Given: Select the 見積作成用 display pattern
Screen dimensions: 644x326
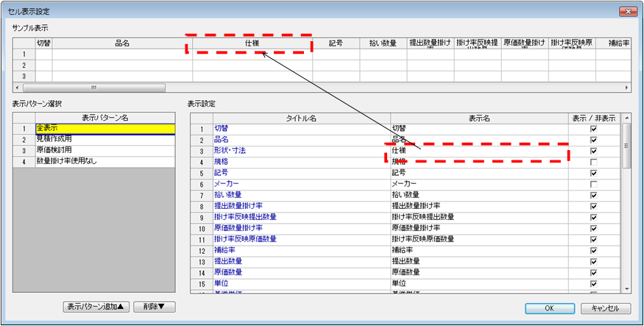Looking at the screenshot, I should tap(105, 139).
